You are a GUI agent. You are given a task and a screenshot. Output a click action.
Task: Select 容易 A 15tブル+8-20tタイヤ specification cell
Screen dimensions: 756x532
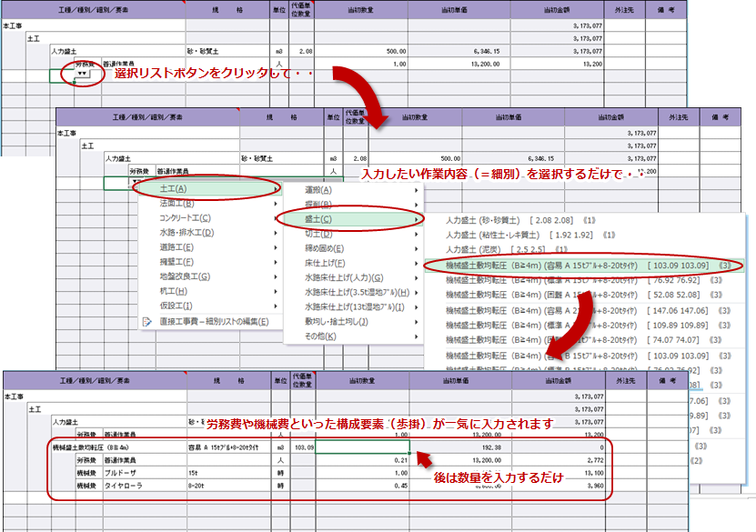pyautogui.click(x=229, y=447)
